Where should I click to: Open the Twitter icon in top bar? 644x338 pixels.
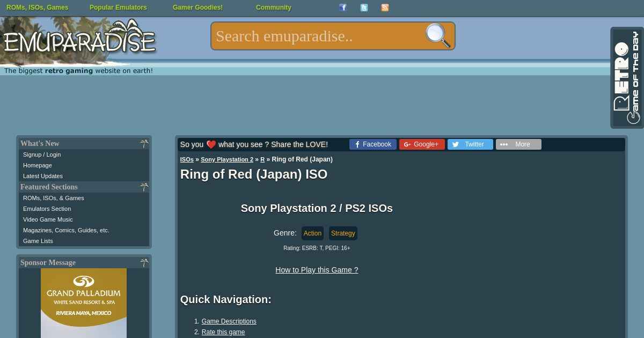(x=364, y=8)
